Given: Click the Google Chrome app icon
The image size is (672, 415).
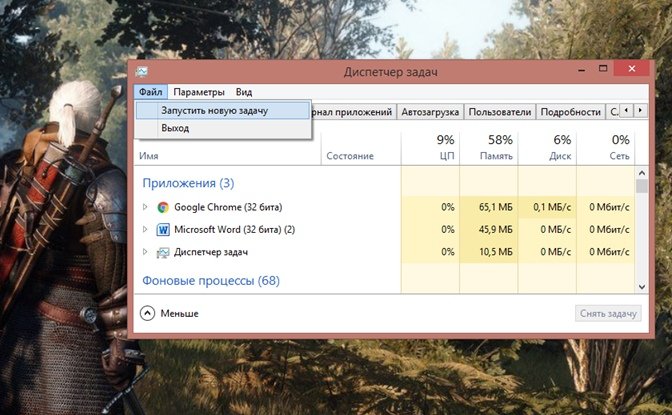Looking at the screenshot, I should tap(163, 208).
